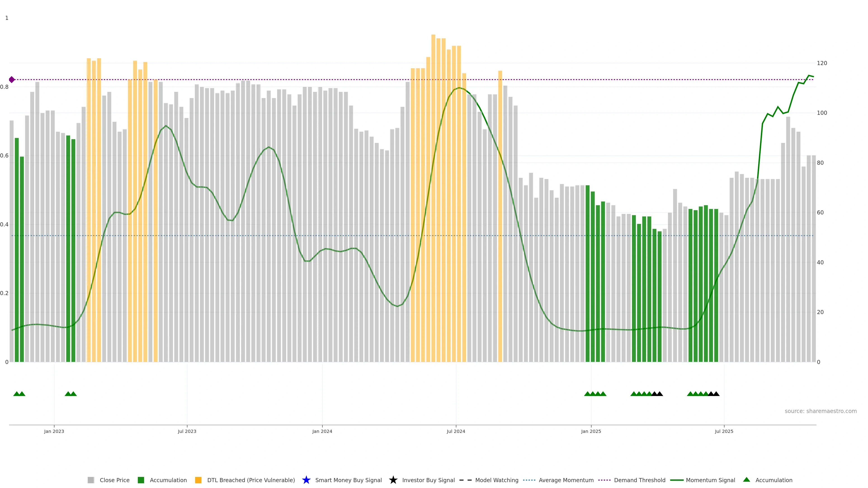The image size is (868, 488).
Task: Click the Jan 2023 axis label
Action: [54, 431]
